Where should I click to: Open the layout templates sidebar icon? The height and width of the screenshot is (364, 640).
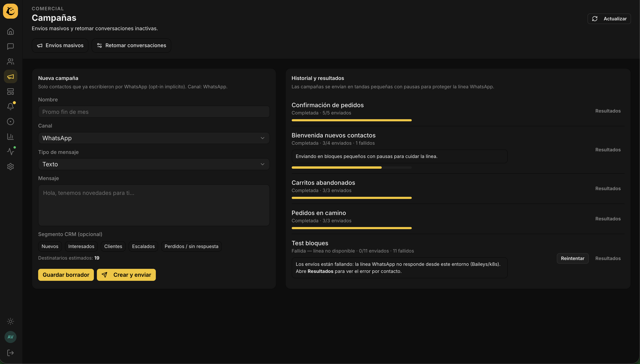11,92
